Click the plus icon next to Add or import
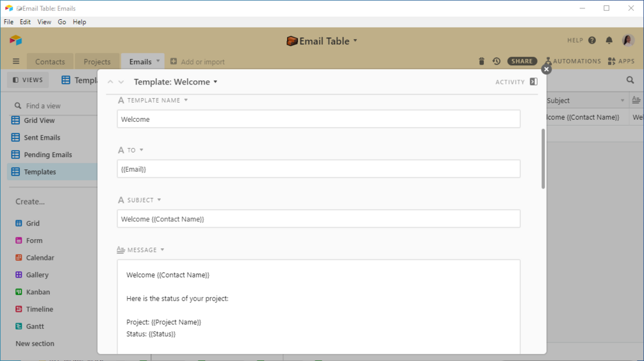Screen dimensions: 644x361 (174, 62)
